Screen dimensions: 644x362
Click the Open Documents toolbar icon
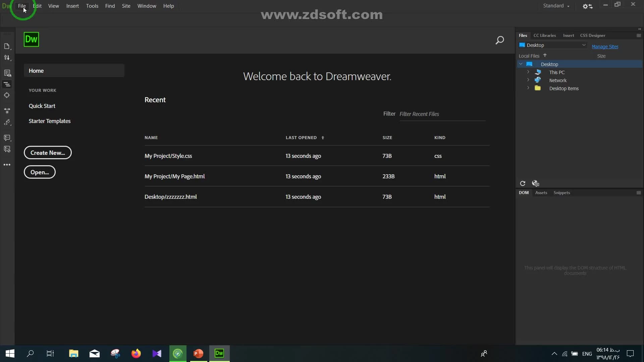pyautogui.click(x=7, y=46)
